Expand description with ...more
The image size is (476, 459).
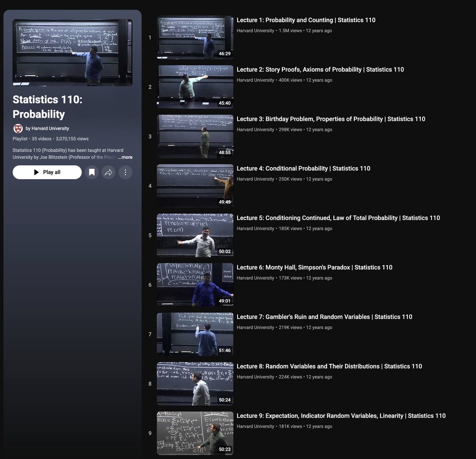tap(125, 157)
